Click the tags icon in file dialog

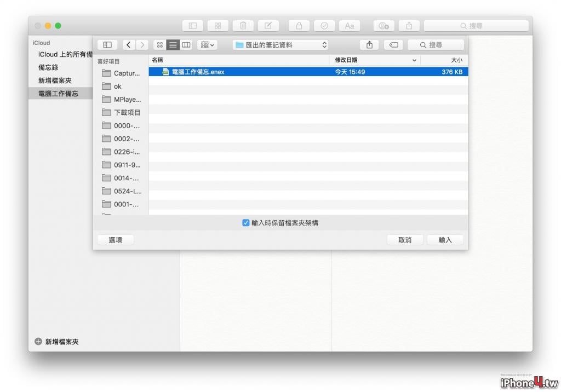coord(393,45)
